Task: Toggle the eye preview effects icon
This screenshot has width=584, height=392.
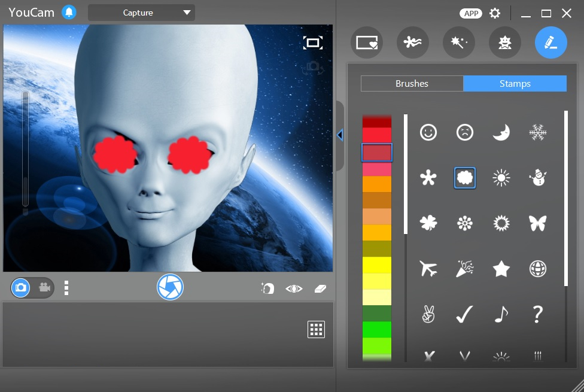Action: (294, 288)
